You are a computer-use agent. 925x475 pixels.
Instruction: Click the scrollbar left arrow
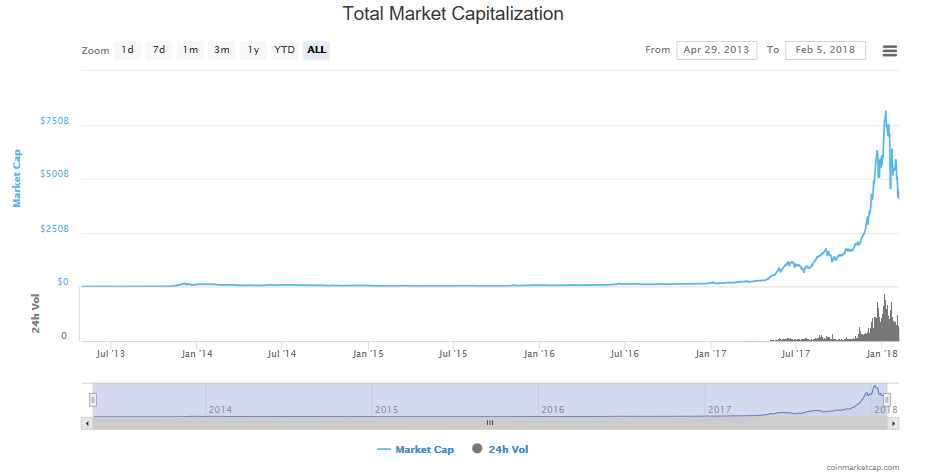click(x=86, y=423)
